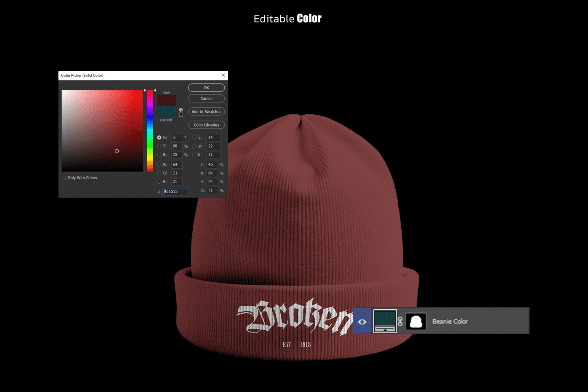This screenshot has width=588, height=392.
Task: Confirm color selection with OK
Action: tap(206, 87)
